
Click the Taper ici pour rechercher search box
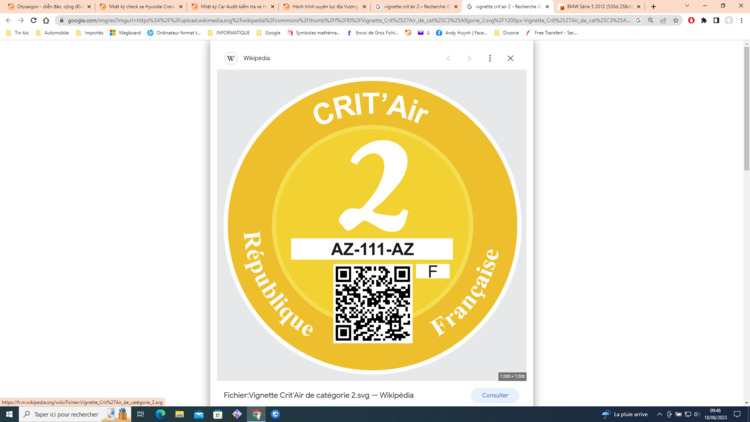66,414
